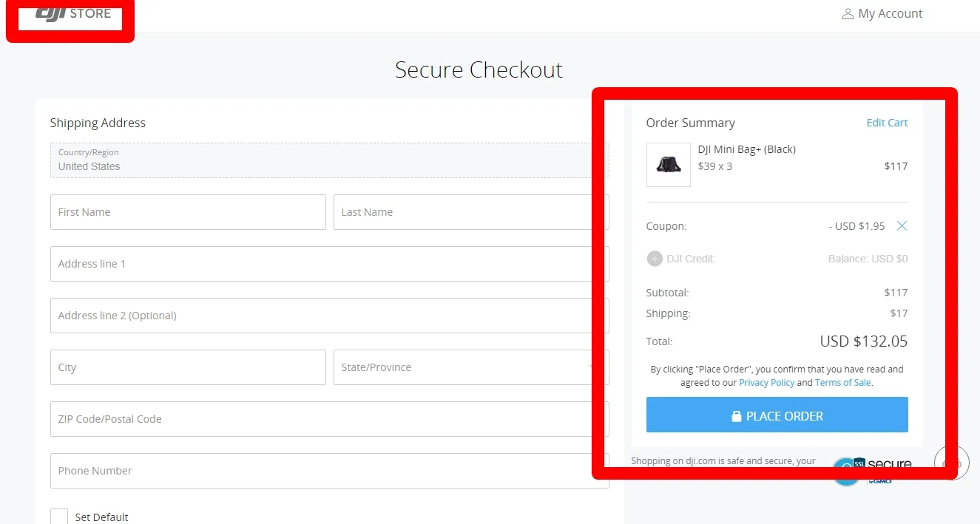This screenshot has height=524, width=980.
Task: Open the Terms of Sale link
Action: coord(842,383)
